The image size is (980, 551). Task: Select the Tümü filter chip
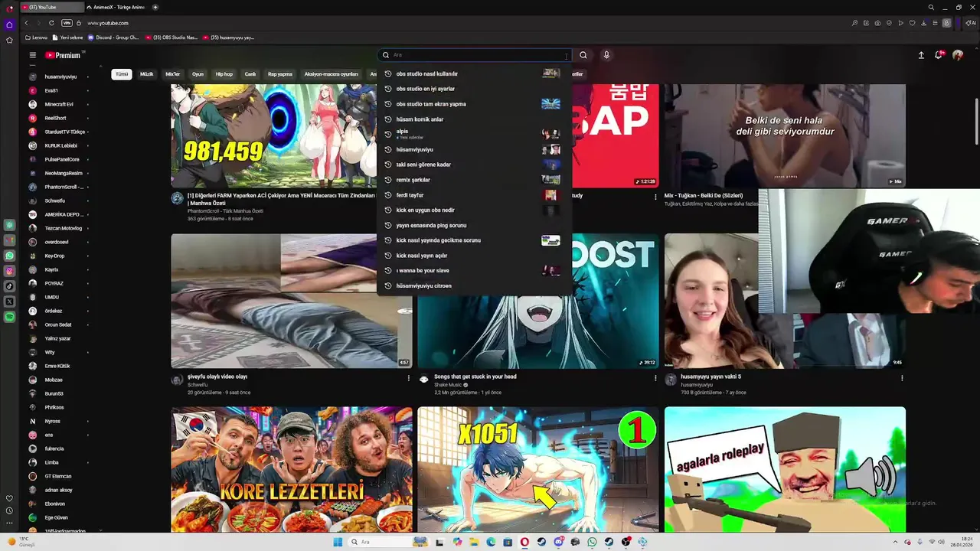click(122, 74)
